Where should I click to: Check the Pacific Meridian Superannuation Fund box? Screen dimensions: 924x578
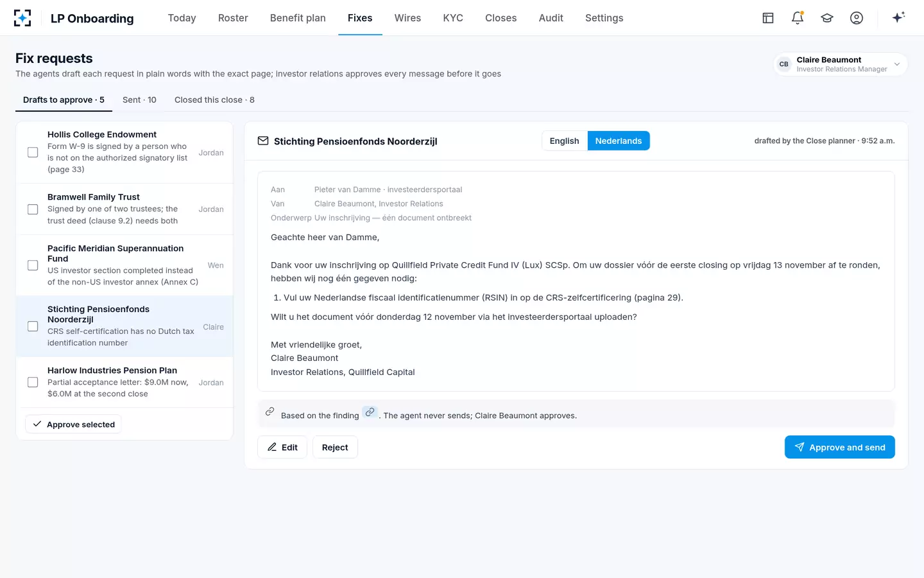(33, 265)
